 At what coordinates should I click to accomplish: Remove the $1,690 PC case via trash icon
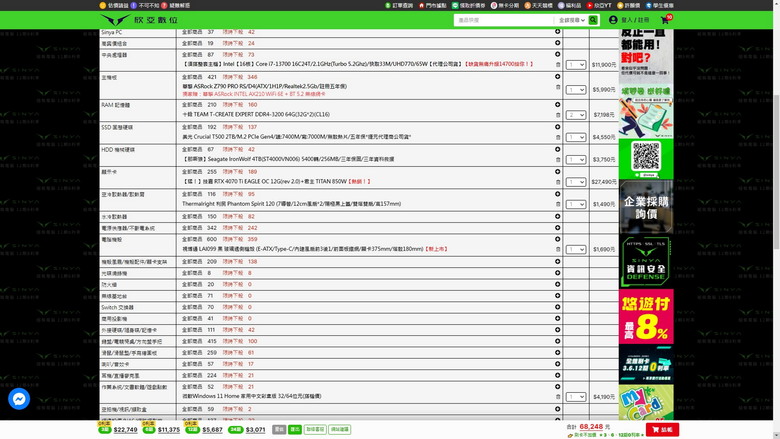[x=558, y=250]
